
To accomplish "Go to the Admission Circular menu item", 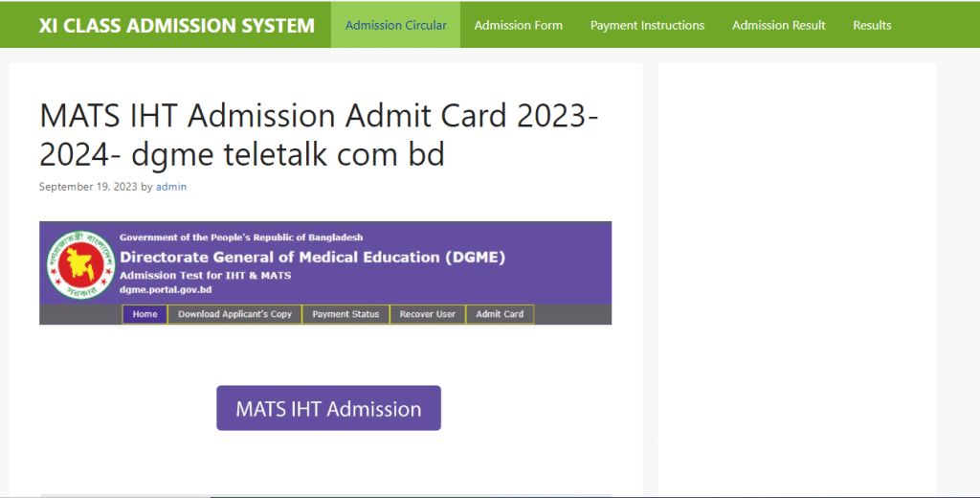I will click(395, 25).
